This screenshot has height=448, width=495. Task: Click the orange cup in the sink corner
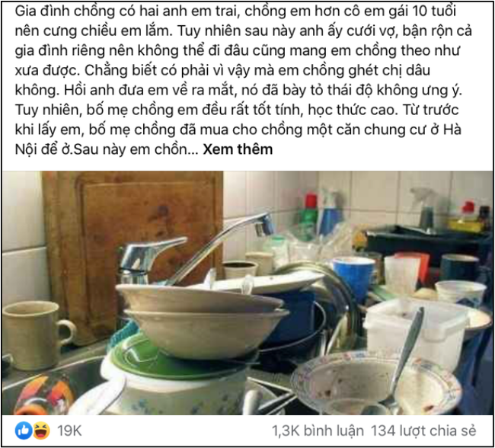pos(44,396)
